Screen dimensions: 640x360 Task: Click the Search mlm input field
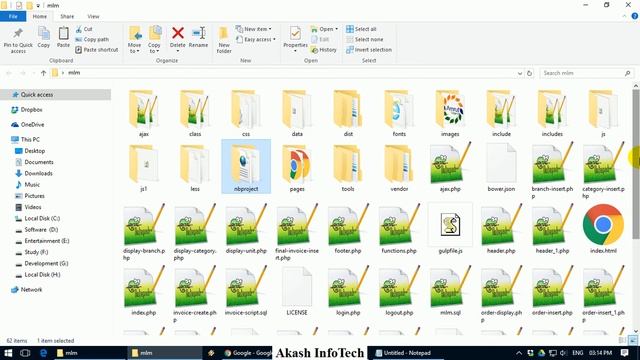pyautogui.click(x=586, y=73)
